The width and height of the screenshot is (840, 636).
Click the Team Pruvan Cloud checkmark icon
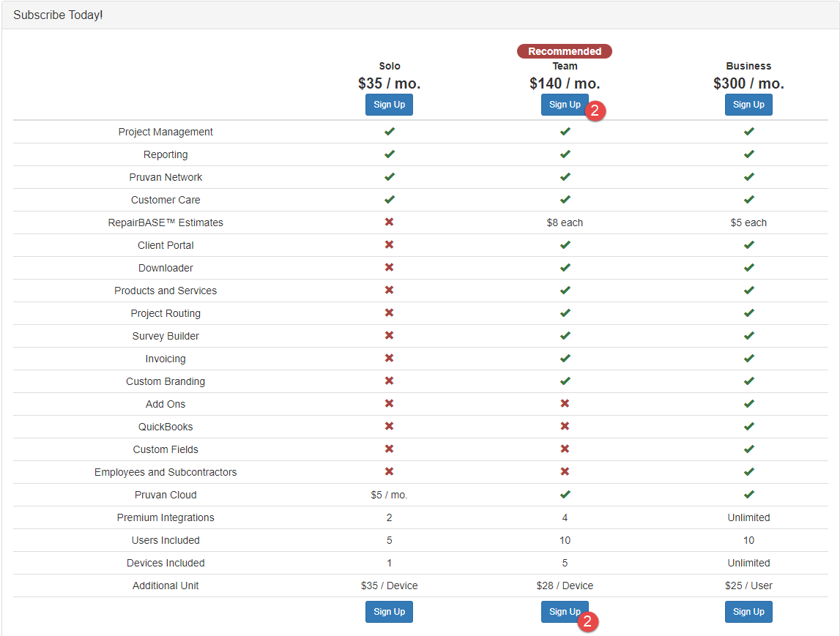click(565, 495)
